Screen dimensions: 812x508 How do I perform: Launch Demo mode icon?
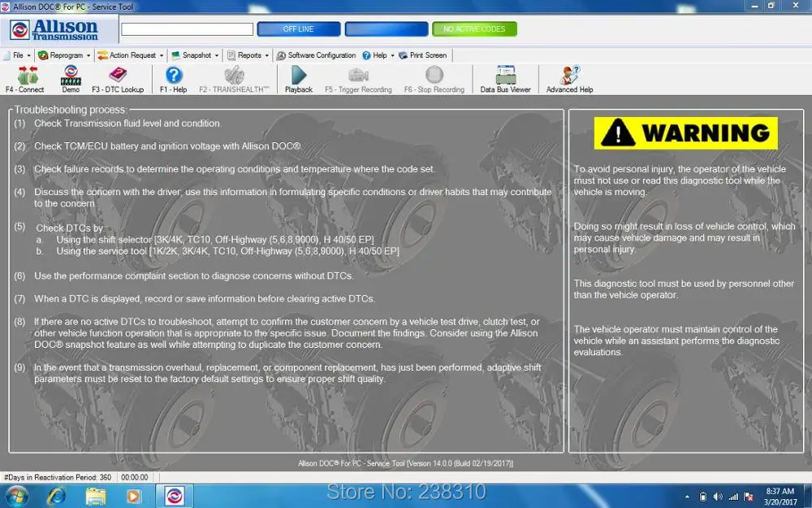(x=71, y=80)
